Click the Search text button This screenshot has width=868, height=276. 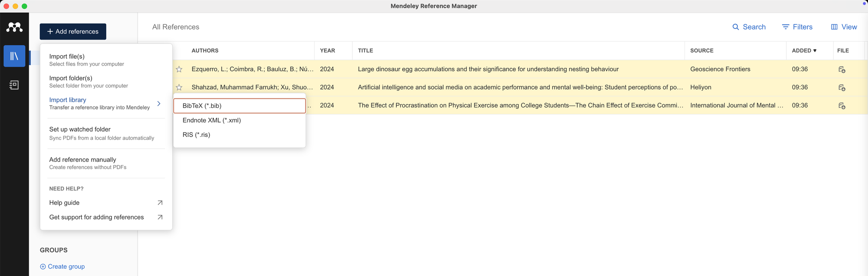tap(754, 27)
